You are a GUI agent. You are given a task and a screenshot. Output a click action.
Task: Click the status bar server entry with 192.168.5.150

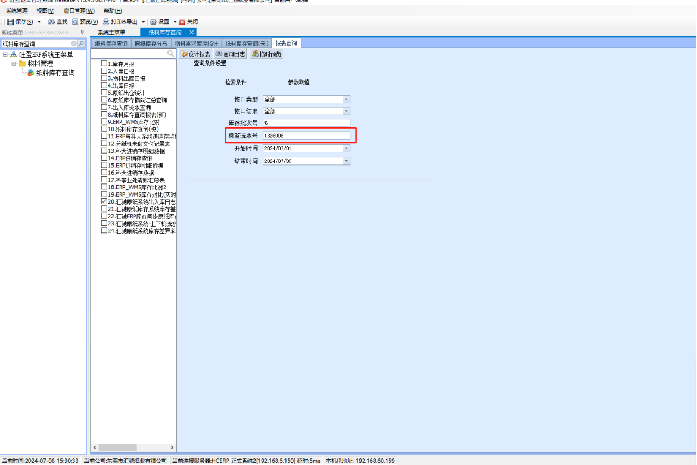(x=246, y=461)
